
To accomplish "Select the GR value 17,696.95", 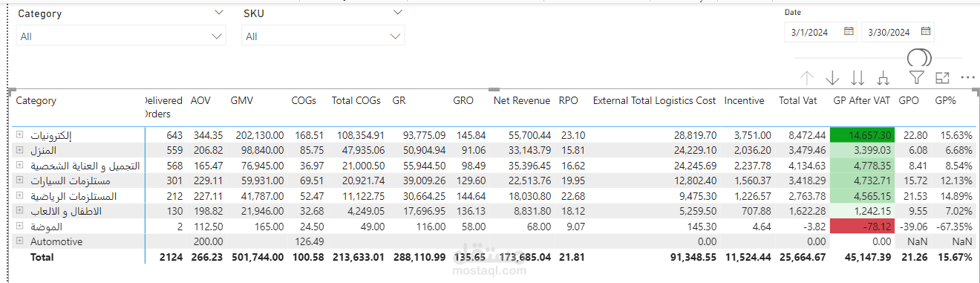I will coord(425,211).
